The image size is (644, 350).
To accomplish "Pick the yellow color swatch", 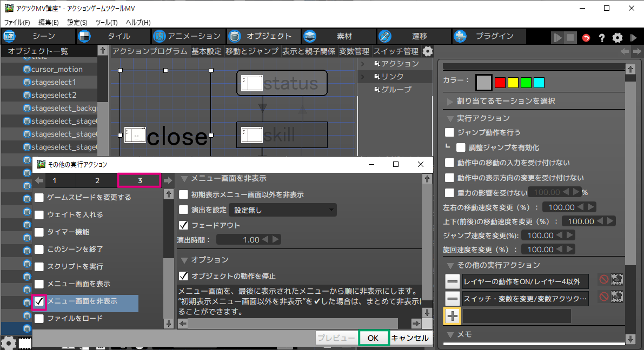I will point(513,83).
